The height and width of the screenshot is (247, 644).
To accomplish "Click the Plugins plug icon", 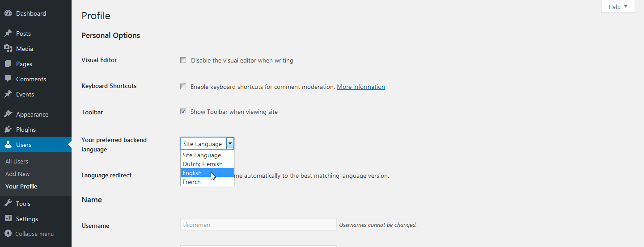I will 8,130.
